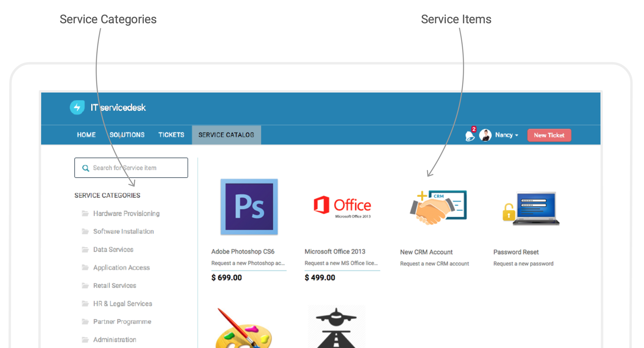Select Hardware Provisioning category
This screenshot has height=348, width=644.
point(127,213)
